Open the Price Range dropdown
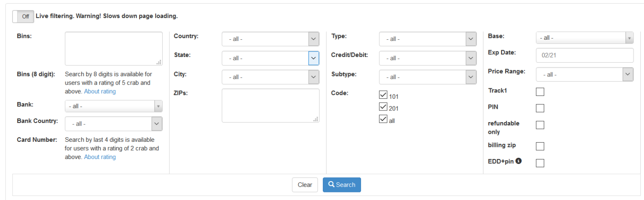644x200 pixels. point(584,74)
